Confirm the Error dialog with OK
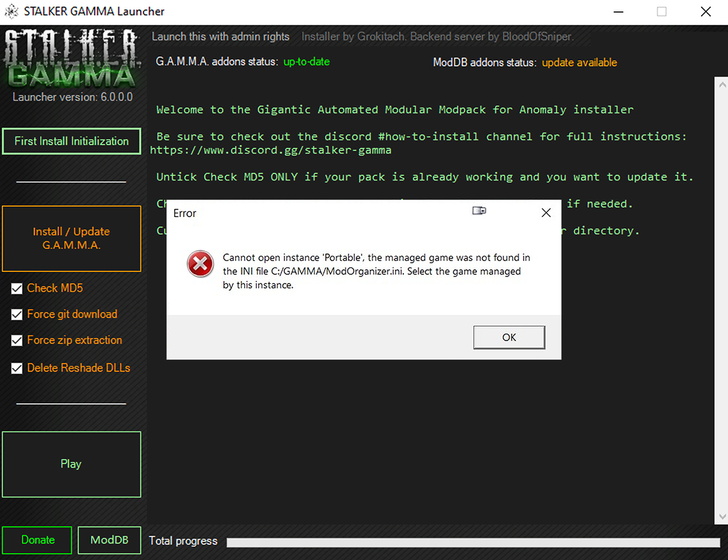This screenshot has height=560, width=728. point(509,337)
